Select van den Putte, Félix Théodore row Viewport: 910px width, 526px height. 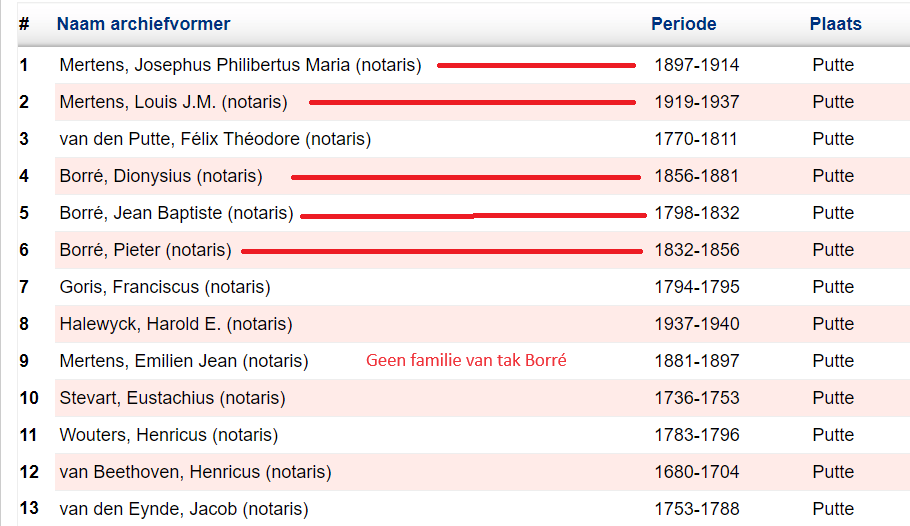[215, 139]
